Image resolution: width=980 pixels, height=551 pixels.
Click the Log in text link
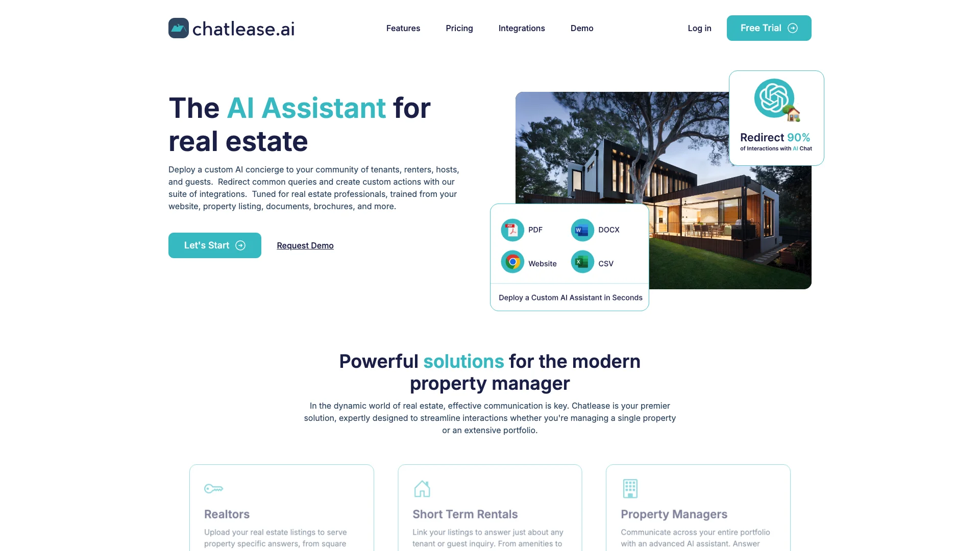click(699, 28)
